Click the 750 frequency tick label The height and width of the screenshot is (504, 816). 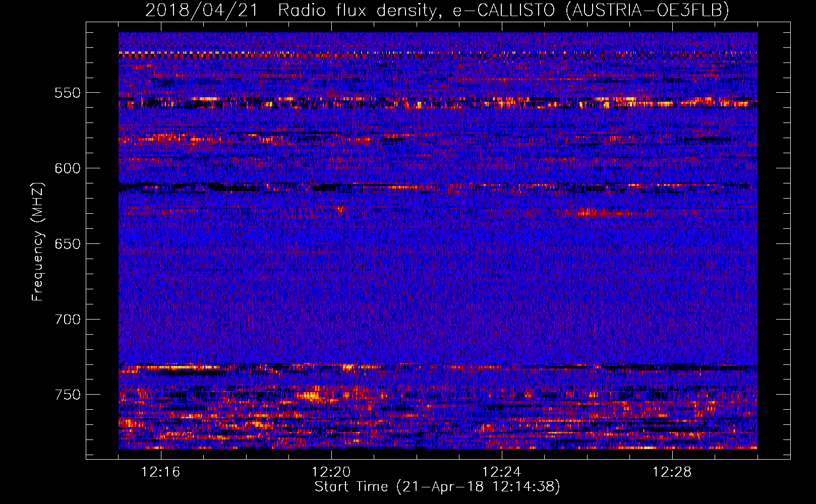click(x=68, y=395)
